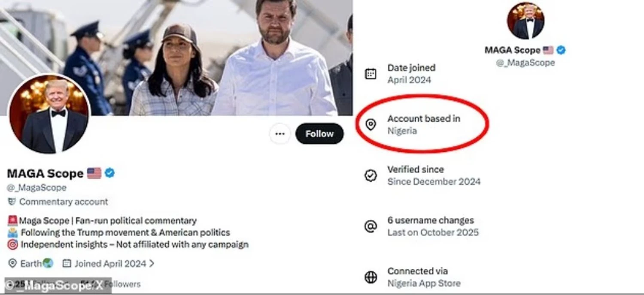Expand the chevron next to Joined April 2024
The width and height of the screenshot is (644, 295).
152,263
